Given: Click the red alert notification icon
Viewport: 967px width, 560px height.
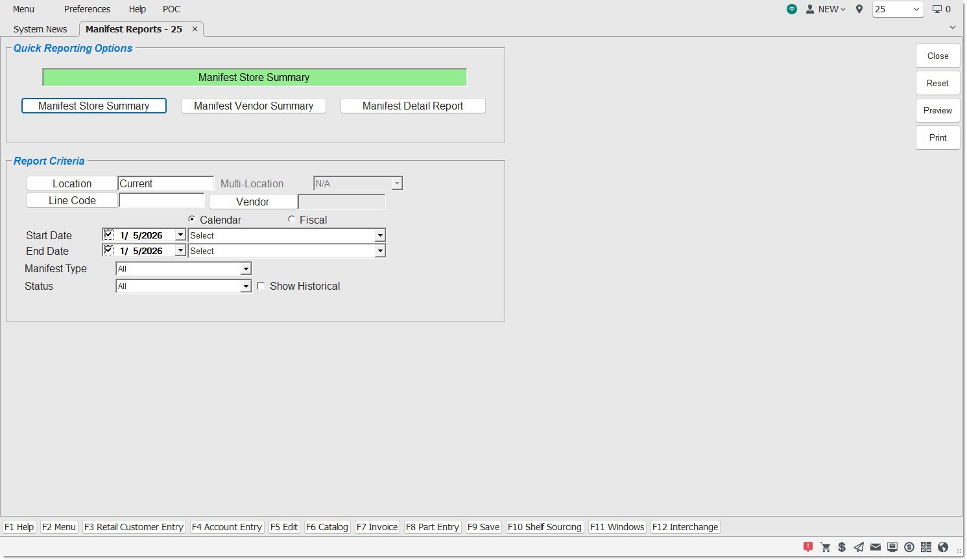Looking at the screenshot, I should pos(808,547).
